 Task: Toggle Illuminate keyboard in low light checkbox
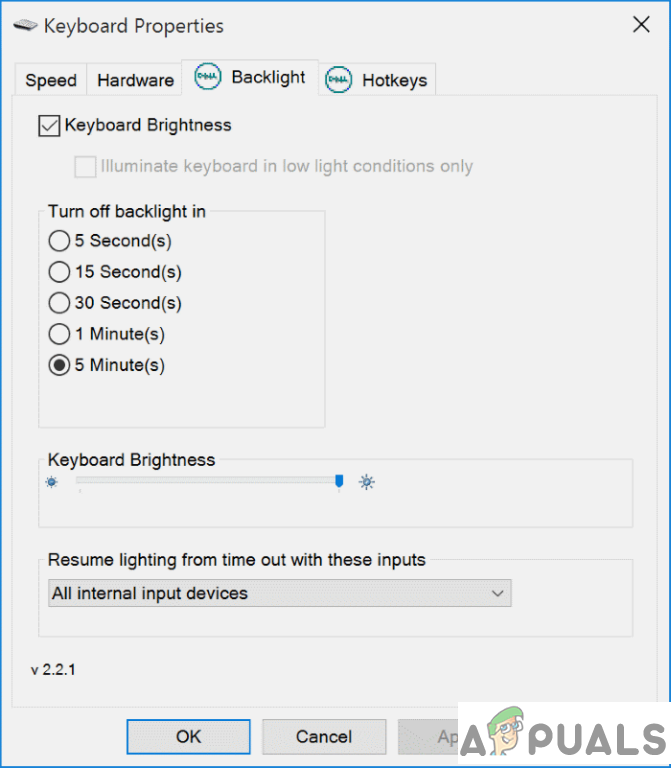[86, 166]
